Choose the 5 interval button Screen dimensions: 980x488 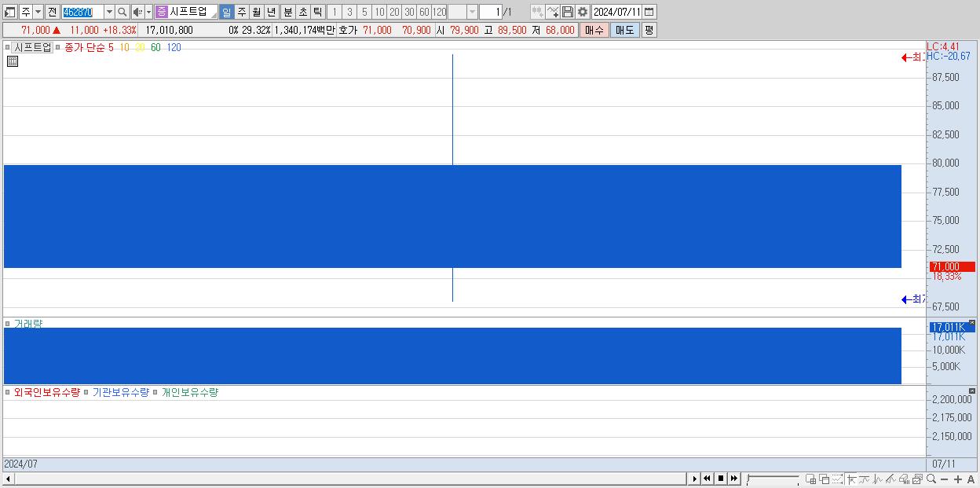click(x=364, y=12)
